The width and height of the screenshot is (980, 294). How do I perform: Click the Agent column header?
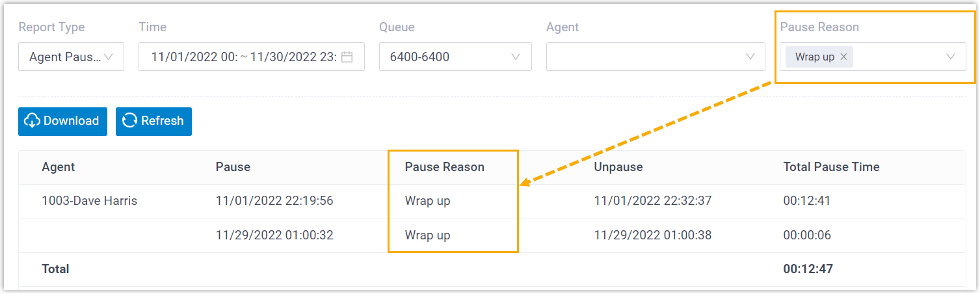pos(58,167)
